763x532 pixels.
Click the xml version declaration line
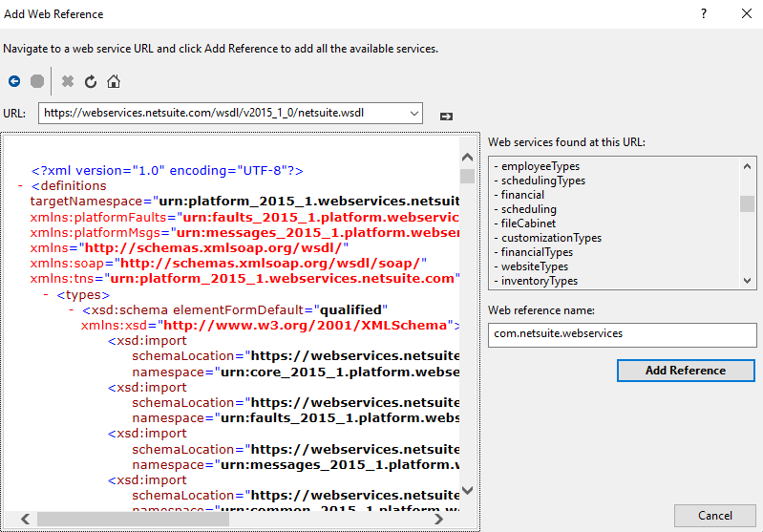(x=167, y=171)
